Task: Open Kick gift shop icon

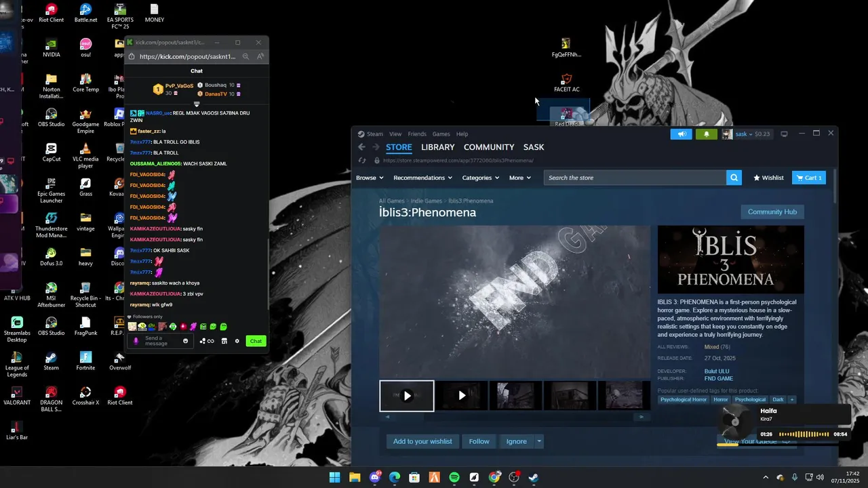Action: pyautogui.click(x=224, y=341)
